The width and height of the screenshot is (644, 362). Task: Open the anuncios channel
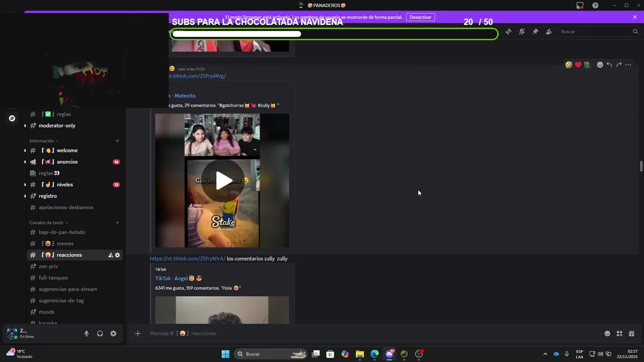click(x=75, y=162)
